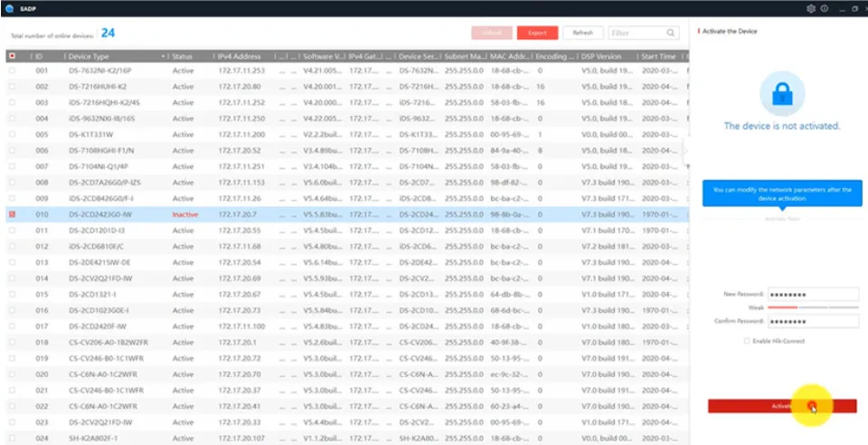The height and width of the screenshot is (445, 868).
Task: Check the box for device 013
Action: point(12,262)
